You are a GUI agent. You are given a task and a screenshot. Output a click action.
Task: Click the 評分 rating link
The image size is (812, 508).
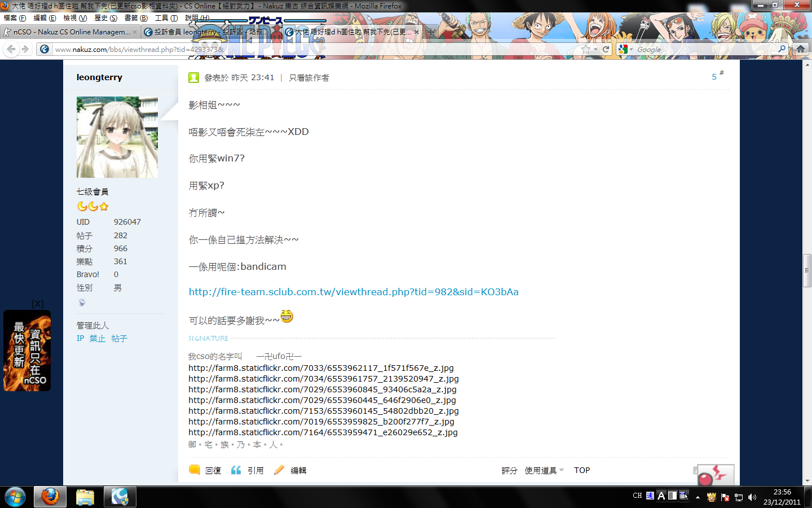[x=510, y=470]
